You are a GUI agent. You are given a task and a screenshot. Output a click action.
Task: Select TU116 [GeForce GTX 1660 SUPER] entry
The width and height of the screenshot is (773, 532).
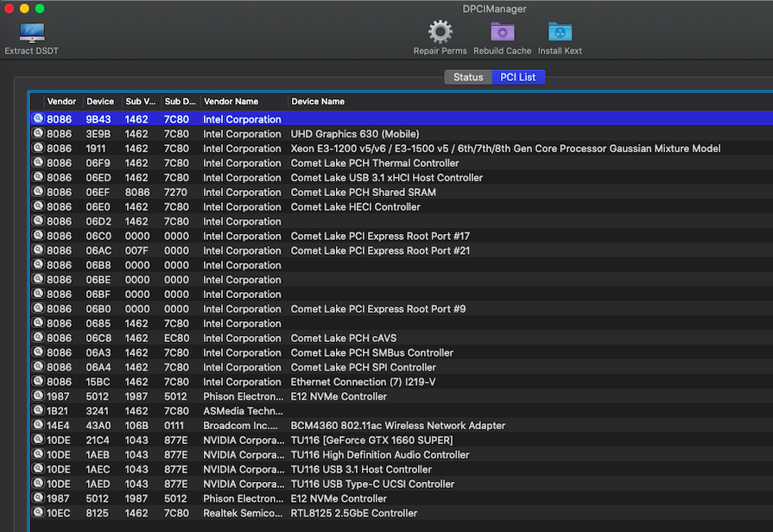tap(371, 440)
